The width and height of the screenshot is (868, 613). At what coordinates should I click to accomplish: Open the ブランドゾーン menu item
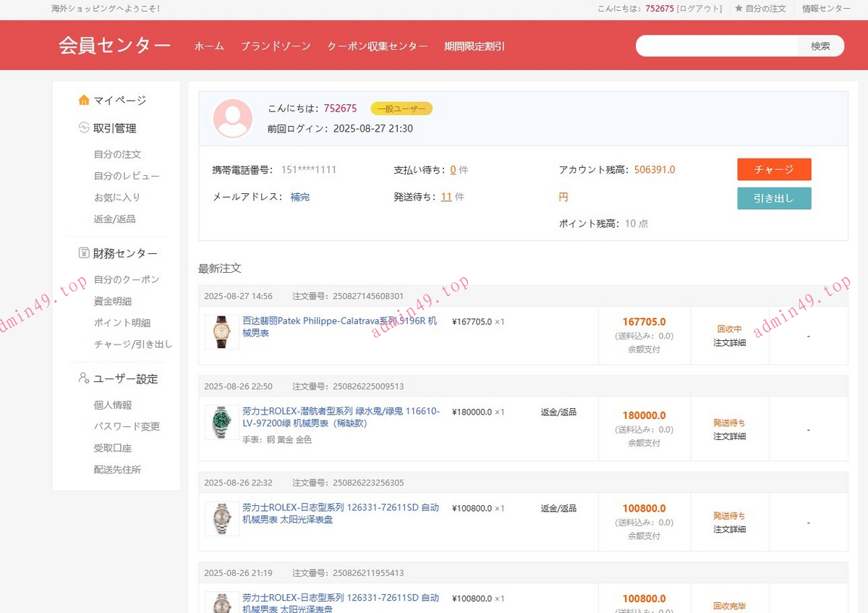coord(276,46)
